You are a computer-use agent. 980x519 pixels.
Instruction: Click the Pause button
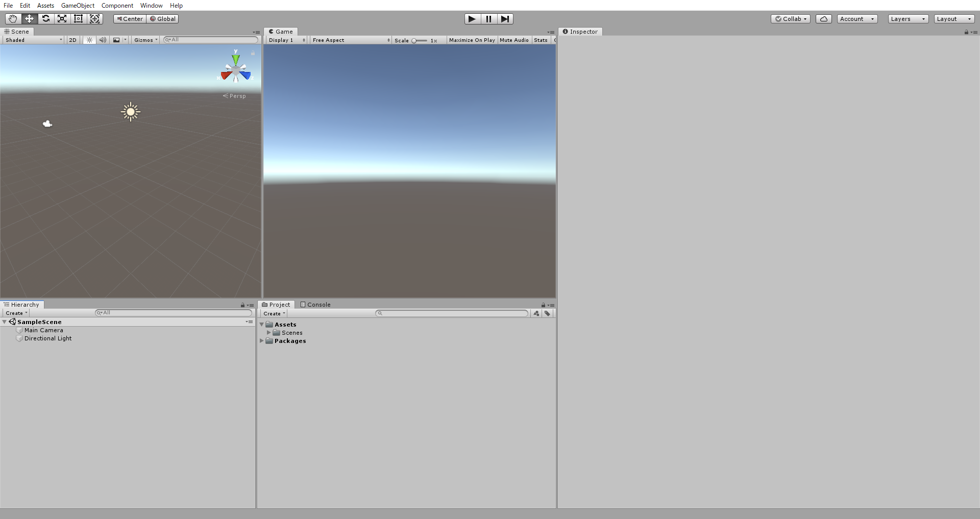click(488, 19)
